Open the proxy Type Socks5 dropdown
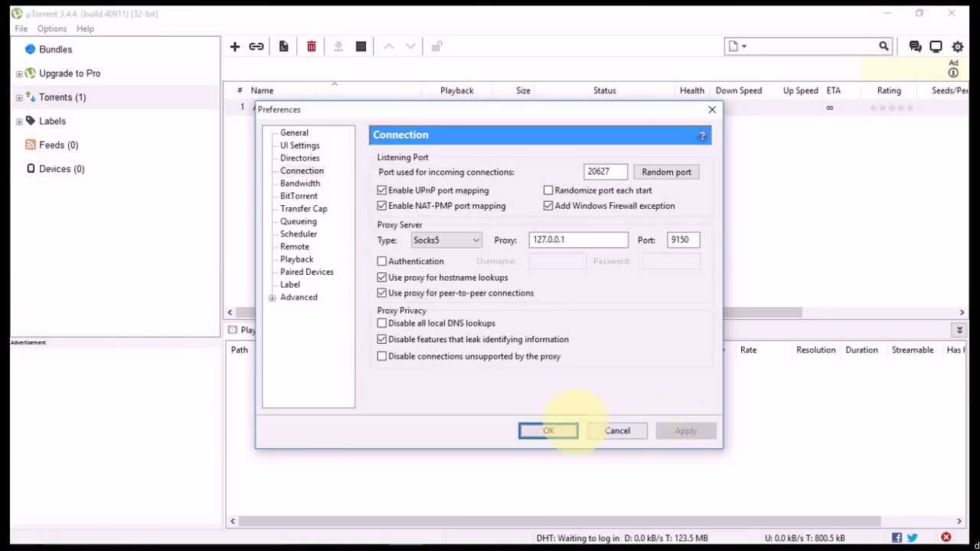Viewport: 980px width, 551px height. tap(446, 240)
